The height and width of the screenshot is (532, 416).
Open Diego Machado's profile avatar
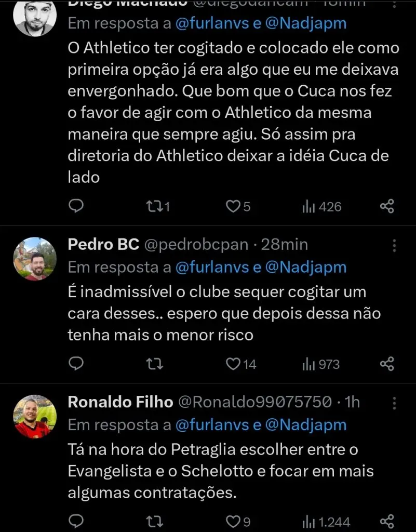coord(35,17)
